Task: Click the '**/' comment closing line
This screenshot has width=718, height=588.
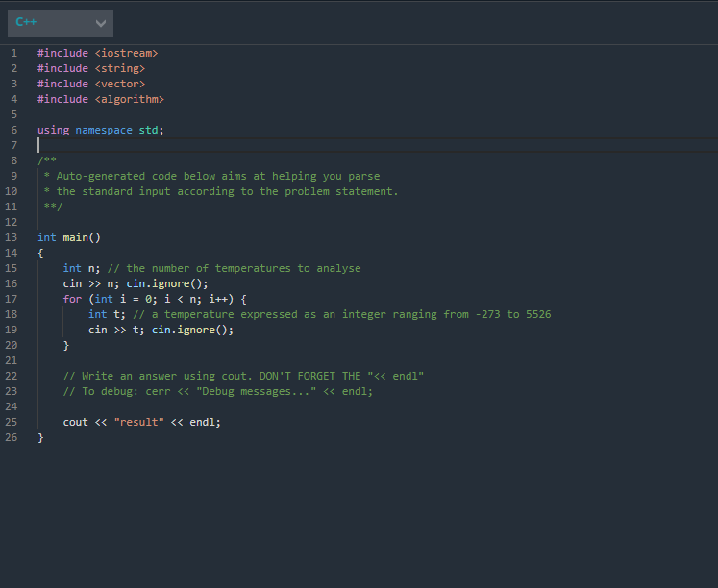Action: pyautogui.click(x=53, y=207)
